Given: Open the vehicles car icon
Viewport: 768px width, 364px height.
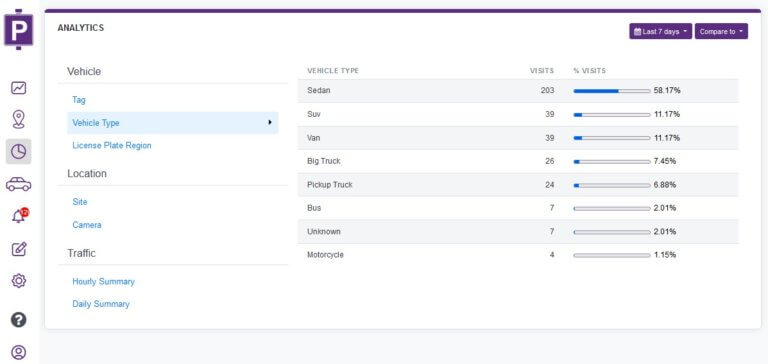Looking at the screenshot, I should [19, 184].
